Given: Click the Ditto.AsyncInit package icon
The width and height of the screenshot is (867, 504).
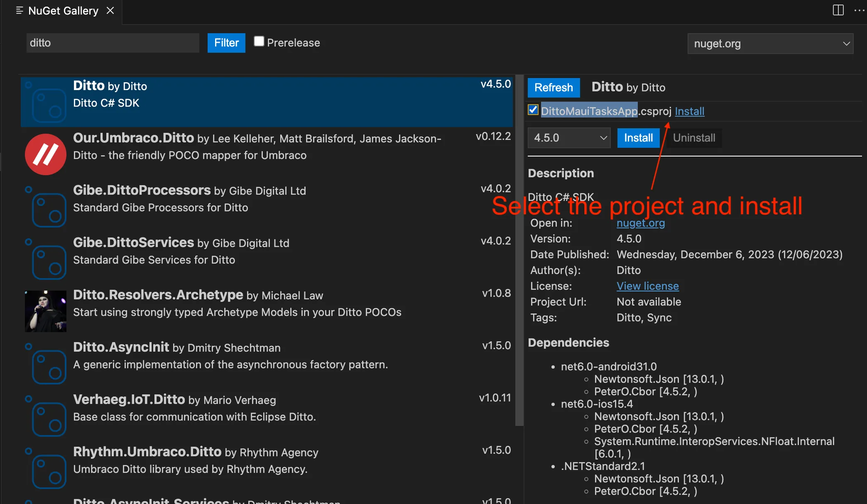Looking at the screenshot, I should tap(46, 364).
